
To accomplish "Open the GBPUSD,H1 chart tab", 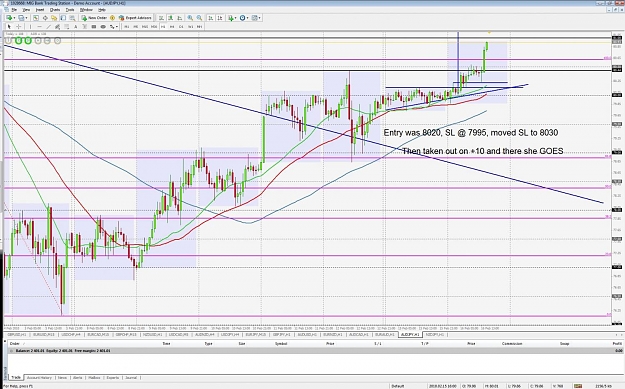I will tap(16, 334).
